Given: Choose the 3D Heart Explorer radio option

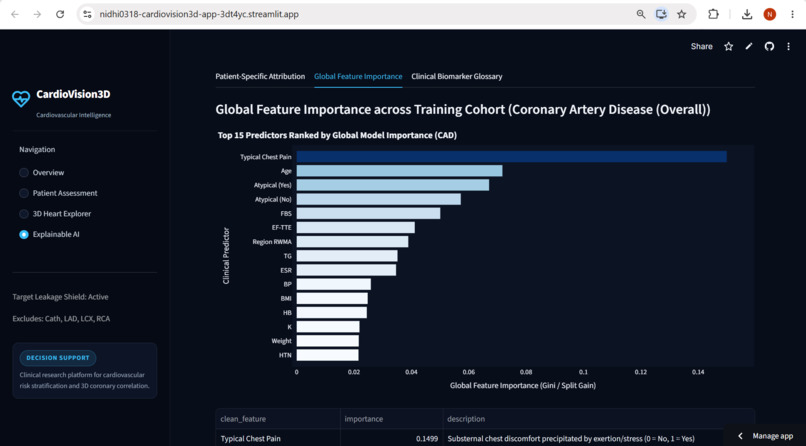Looking at the screenshot, I should (x=24, y=214).
